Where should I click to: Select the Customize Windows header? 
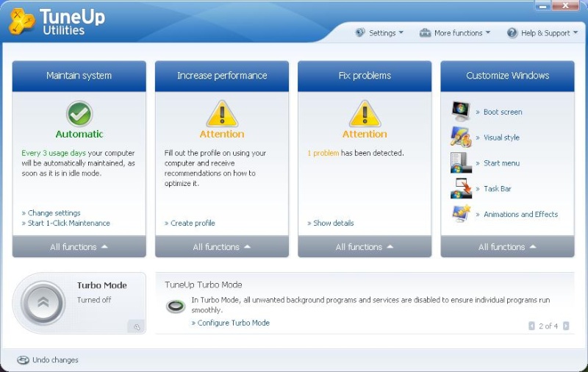(507, 76)
